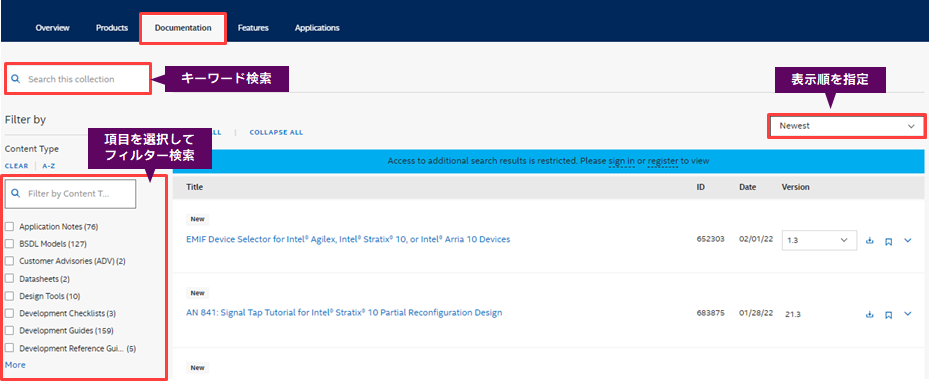
Task: Click the sign in link
Action: click(x=622, y=161)
